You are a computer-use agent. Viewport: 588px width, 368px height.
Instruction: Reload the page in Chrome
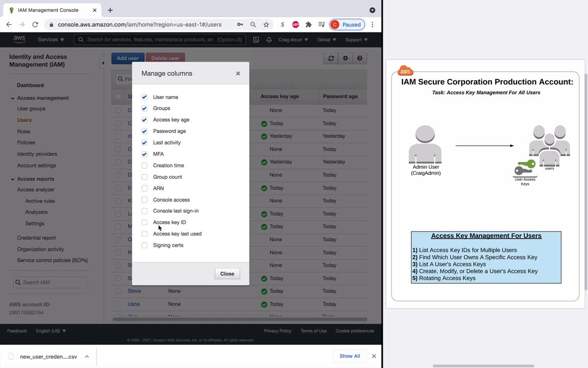tap(35, 25)
